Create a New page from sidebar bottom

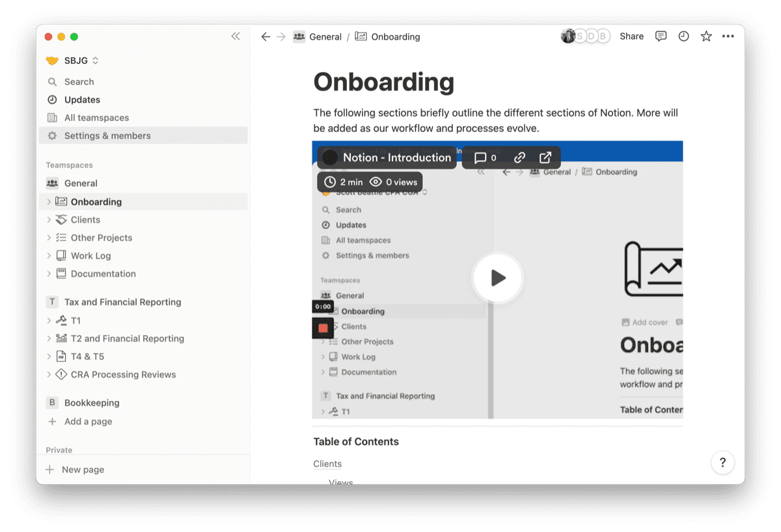pyautogui.click(x=143, y=470)
